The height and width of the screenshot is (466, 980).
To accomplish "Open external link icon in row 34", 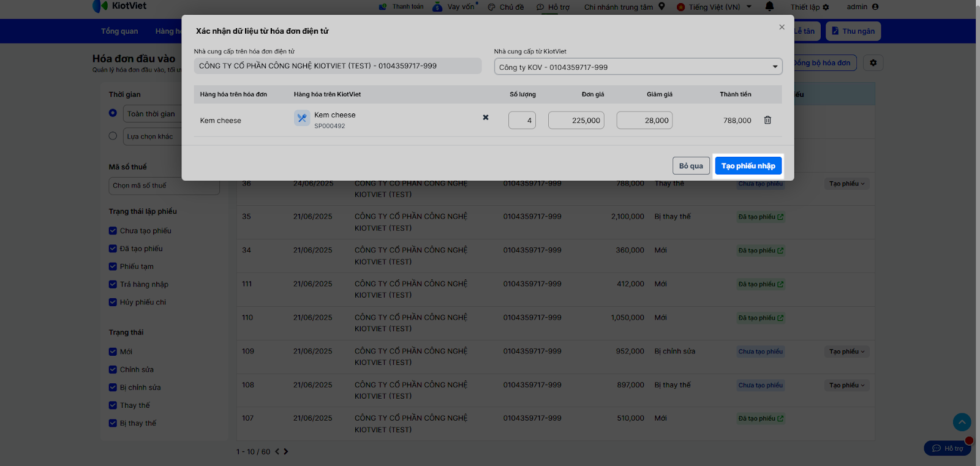I will coord(780,250).
